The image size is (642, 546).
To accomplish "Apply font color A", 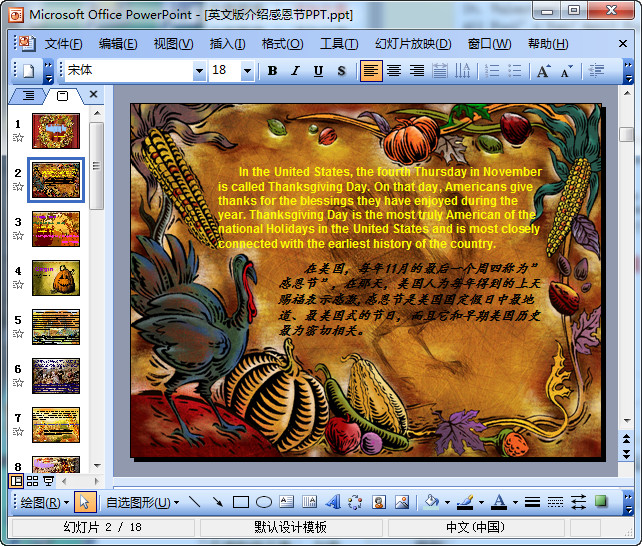I will click(499, 502).
